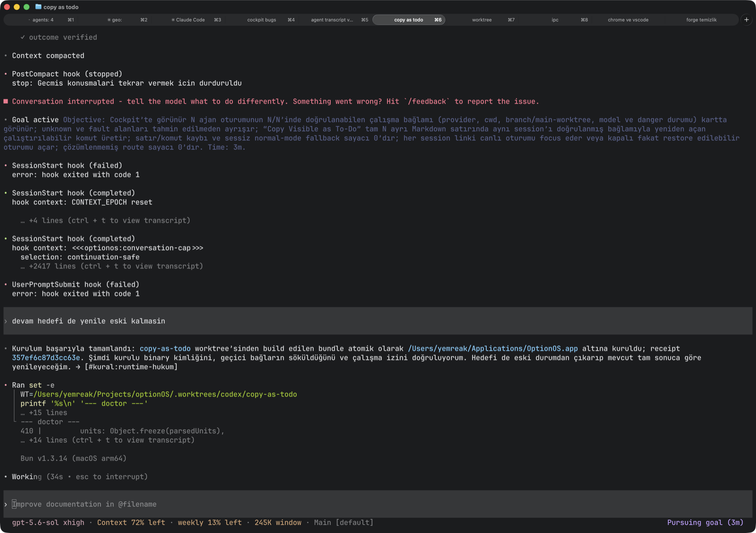Select the active 'copy as todo' tab
The image size is (756, 533).
pos(409,20)
